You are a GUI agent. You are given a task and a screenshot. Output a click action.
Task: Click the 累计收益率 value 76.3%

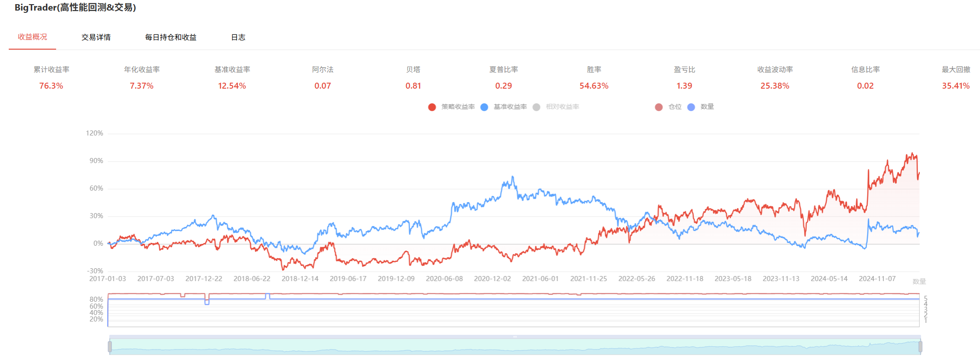51,86
